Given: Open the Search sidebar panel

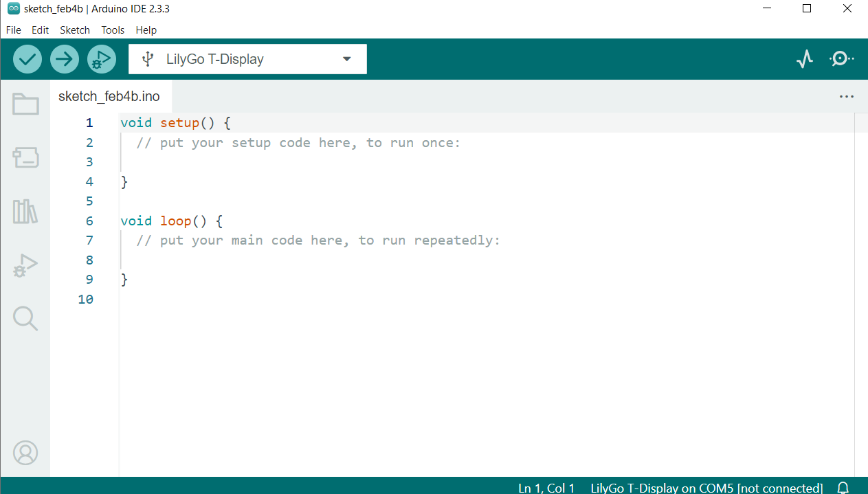Looking at the screenshot, I should (25, 319).
